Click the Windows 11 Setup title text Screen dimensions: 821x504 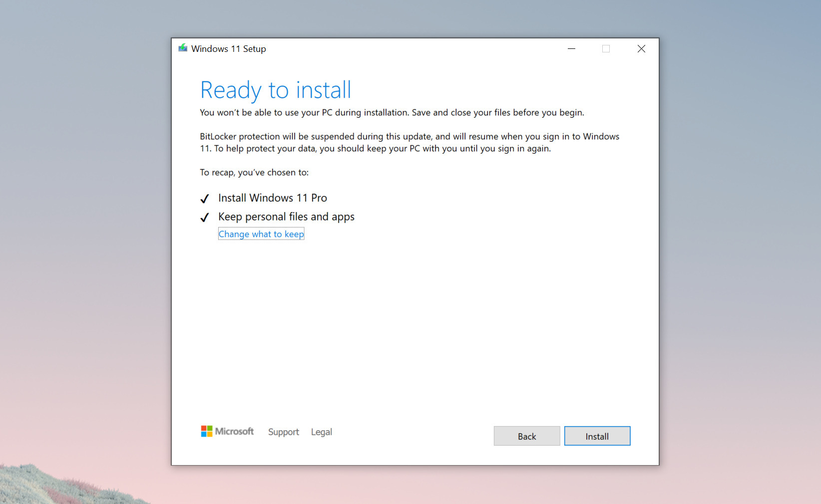[x=228, y=49]
